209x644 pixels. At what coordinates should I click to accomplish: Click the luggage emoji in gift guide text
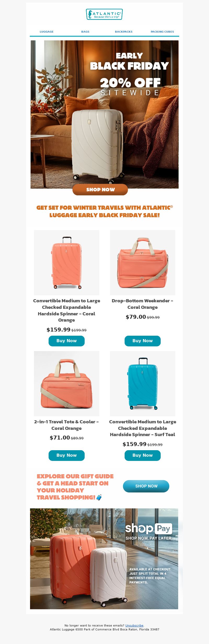(99, 497)
